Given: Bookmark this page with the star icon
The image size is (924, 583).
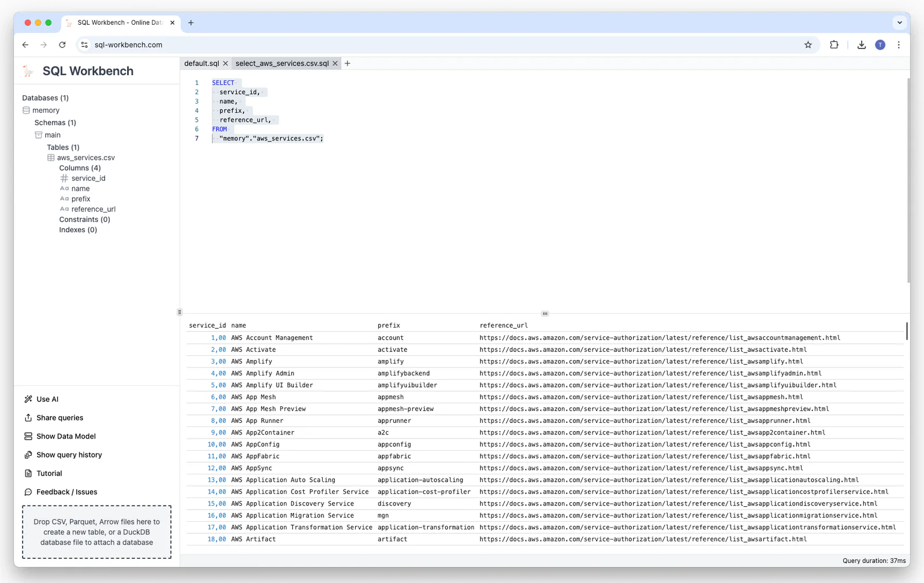Looking at the screenshot, I should pos(808,45).
